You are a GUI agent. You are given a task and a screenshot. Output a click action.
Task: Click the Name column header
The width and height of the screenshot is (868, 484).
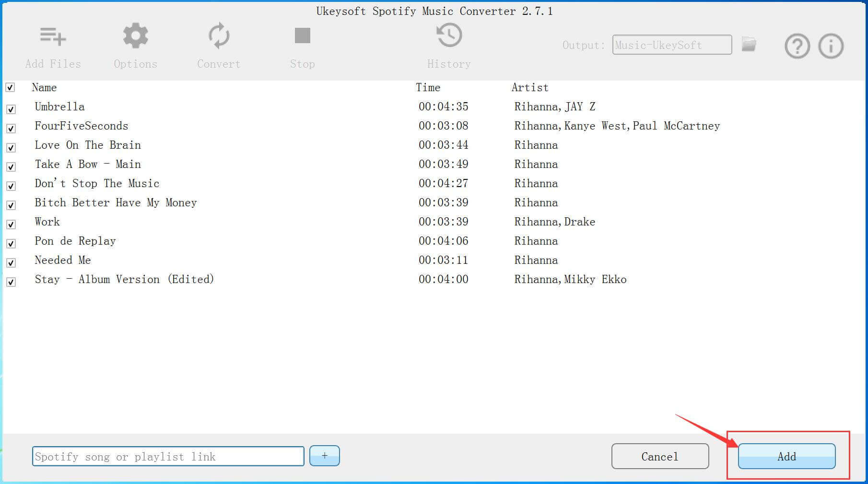(44, 87)
